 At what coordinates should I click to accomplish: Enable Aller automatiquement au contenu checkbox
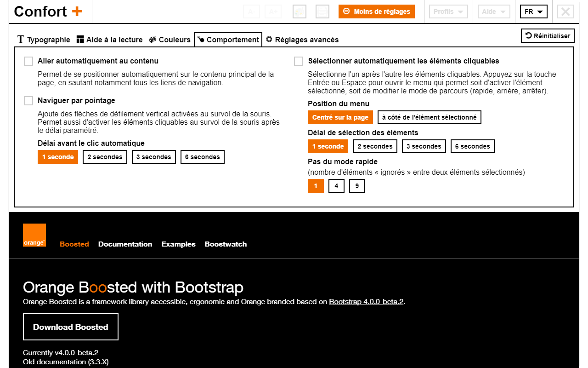[28, 61]
